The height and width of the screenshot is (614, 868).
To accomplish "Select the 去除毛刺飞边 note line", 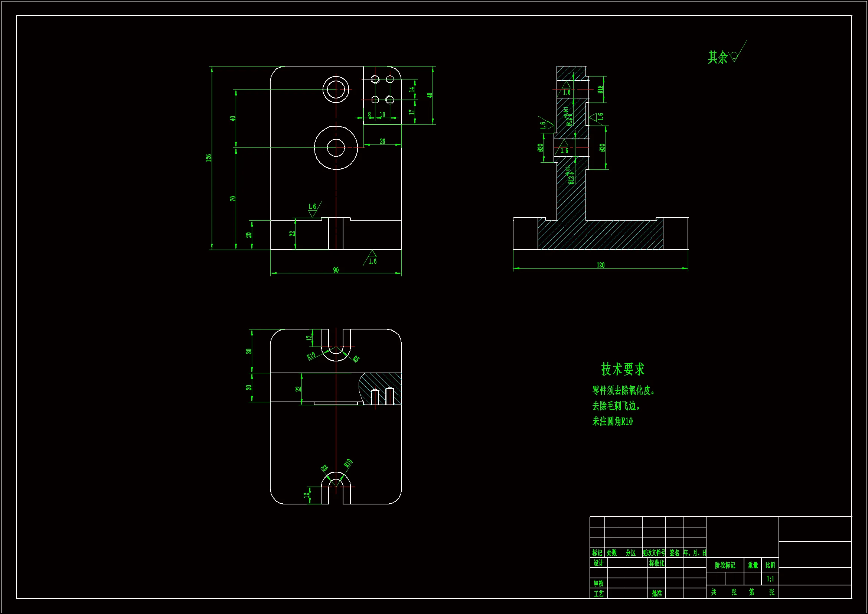I will click(x=616, y=406).
